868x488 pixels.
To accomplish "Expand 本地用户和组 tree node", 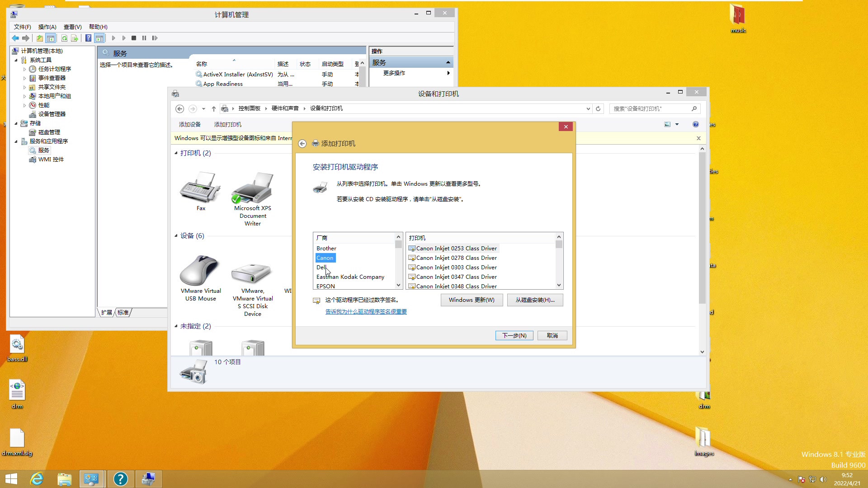I will tap(24, 96).
